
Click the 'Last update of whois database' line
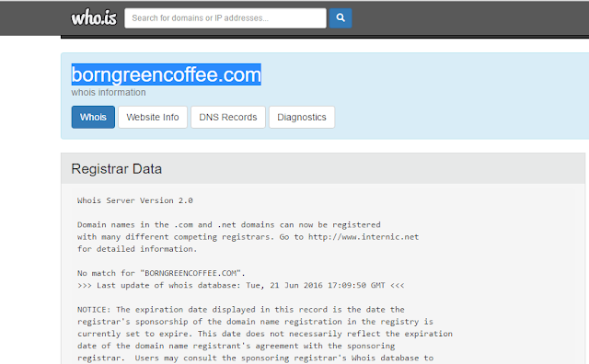coord(241,285)
